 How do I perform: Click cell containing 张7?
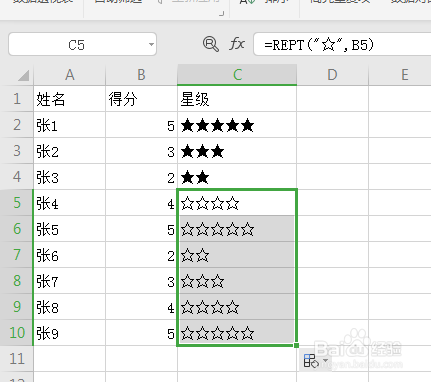70,281
